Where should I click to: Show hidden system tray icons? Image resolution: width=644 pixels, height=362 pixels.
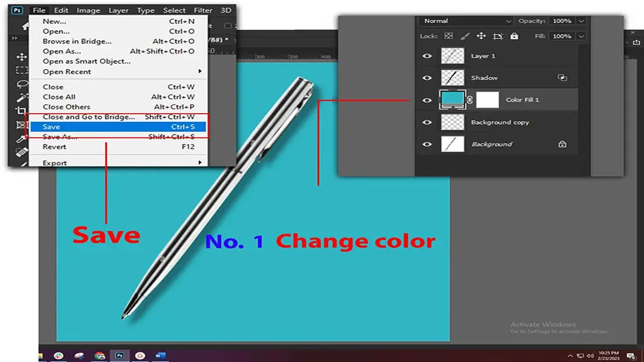[x=570, y=356]
